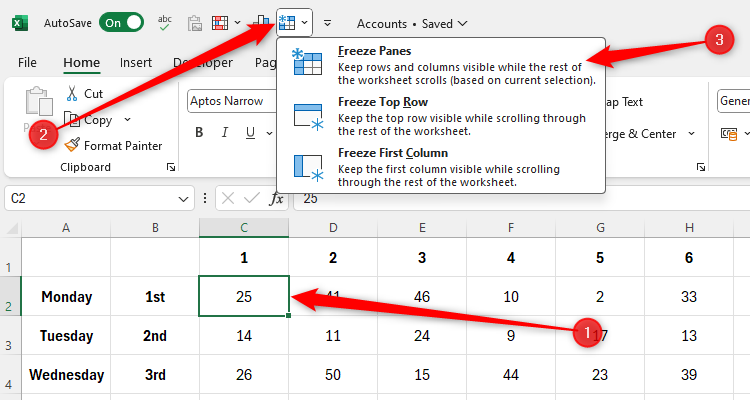This screenshot has width=750, height=400.
Task: Click the Paste clipboard icon
Action: click(x=39, y=101)
